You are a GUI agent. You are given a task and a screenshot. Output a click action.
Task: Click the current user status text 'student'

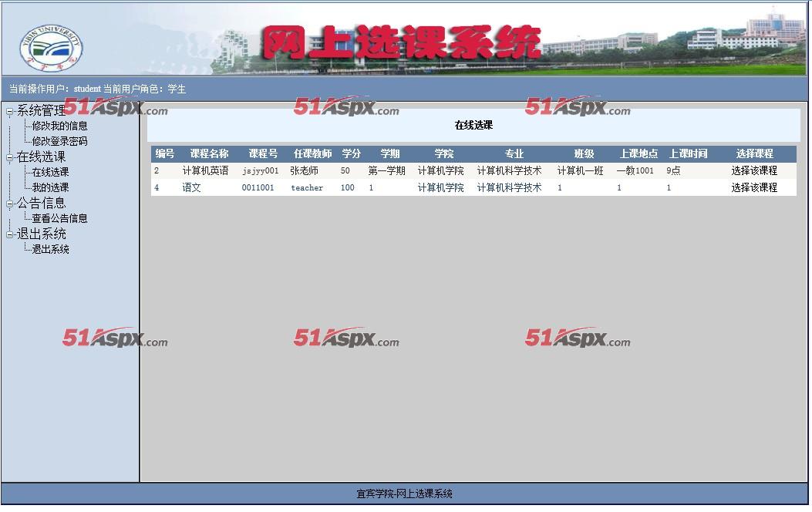(x=87, y=89)
